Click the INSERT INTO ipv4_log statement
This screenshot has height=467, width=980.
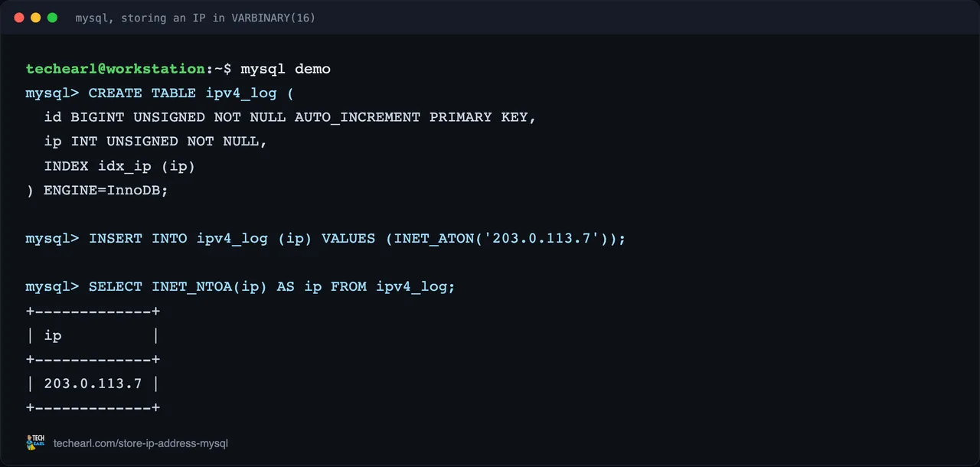(x=325, y=239)
